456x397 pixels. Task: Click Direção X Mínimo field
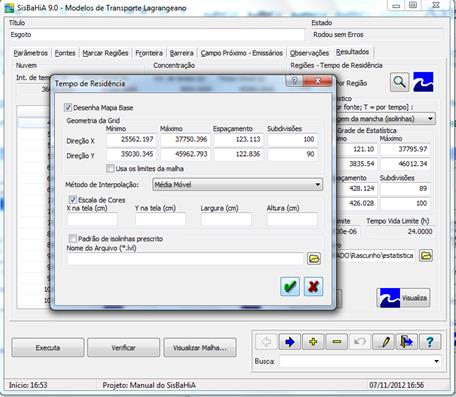(131, 139)
